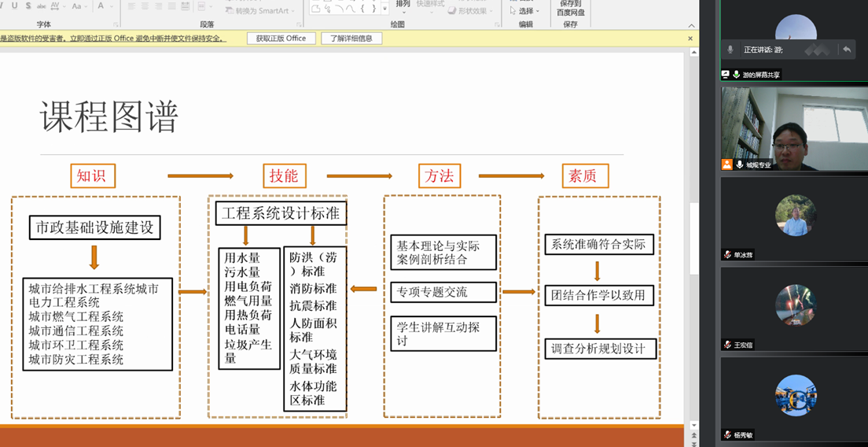Toggle the strikethrough abc formatting button
Image resolution: width=868 pixels, height=447 pixels.
tap(41, 7)
